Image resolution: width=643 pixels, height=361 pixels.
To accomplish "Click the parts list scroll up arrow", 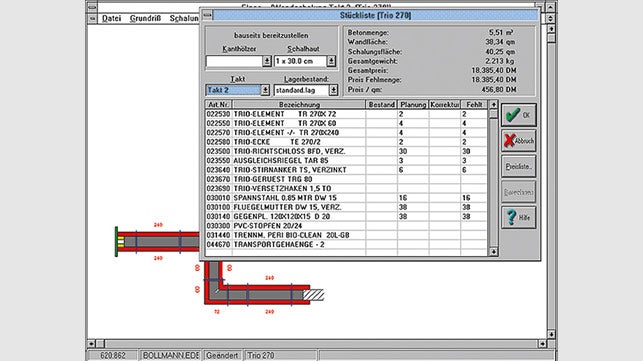I will click(x=493, y=105).
